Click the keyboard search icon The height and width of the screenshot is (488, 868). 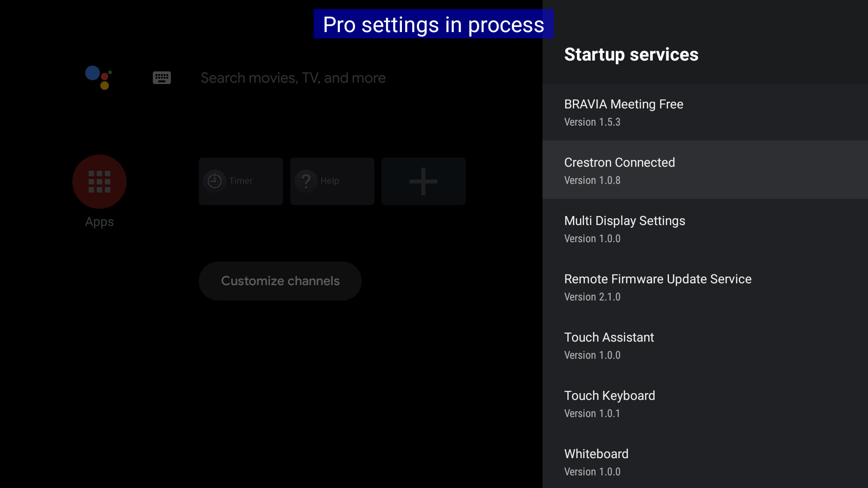[161, 78]
